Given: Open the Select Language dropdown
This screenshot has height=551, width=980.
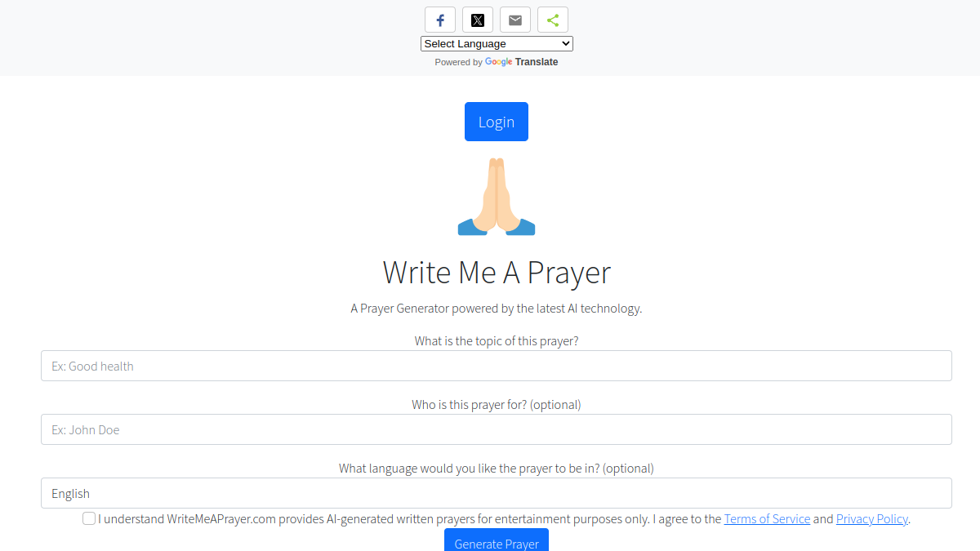Looking at the screenshot, I should 497,44.
